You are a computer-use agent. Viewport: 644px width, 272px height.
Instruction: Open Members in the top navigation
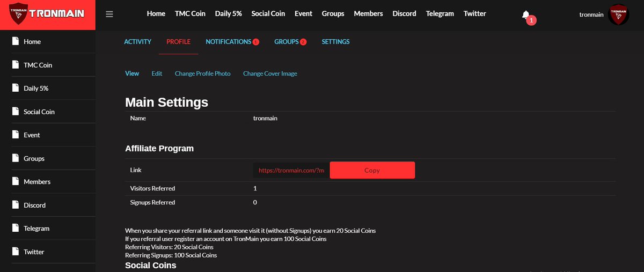pyautogui.click(x=368, y=13)
